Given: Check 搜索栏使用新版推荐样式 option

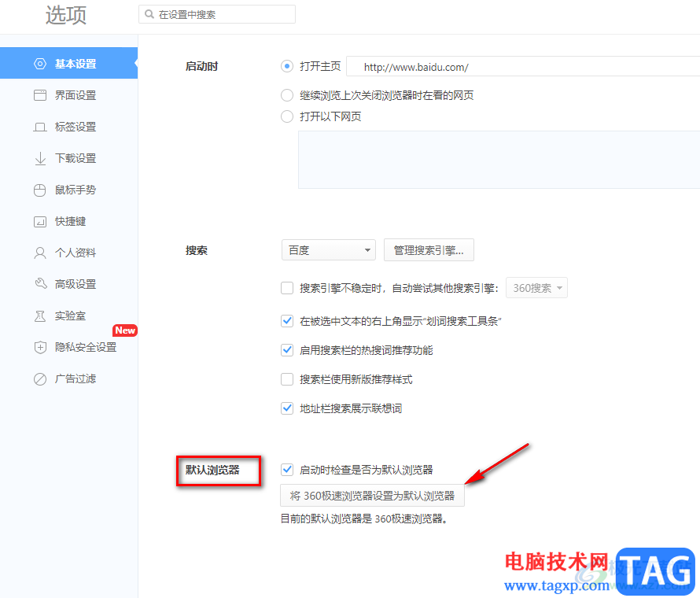Looking at the screenshot, I should [286, 379].
